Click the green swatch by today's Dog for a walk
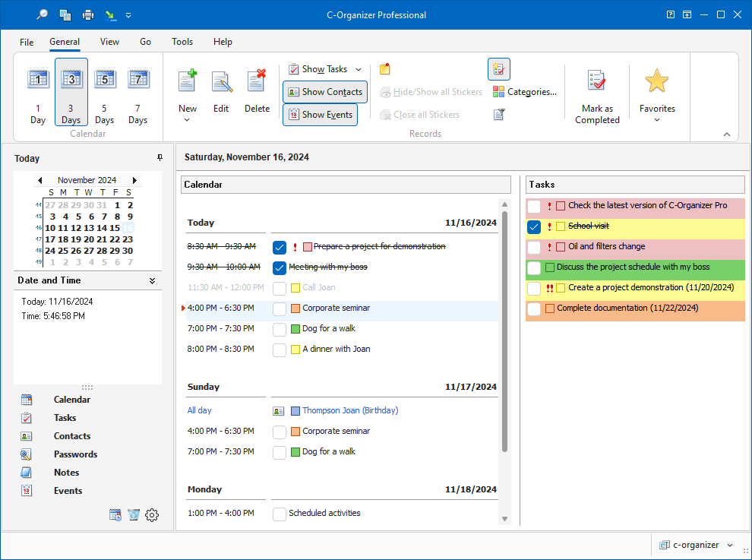This screenshot has height=560, width=752. [x=295, y=329]
